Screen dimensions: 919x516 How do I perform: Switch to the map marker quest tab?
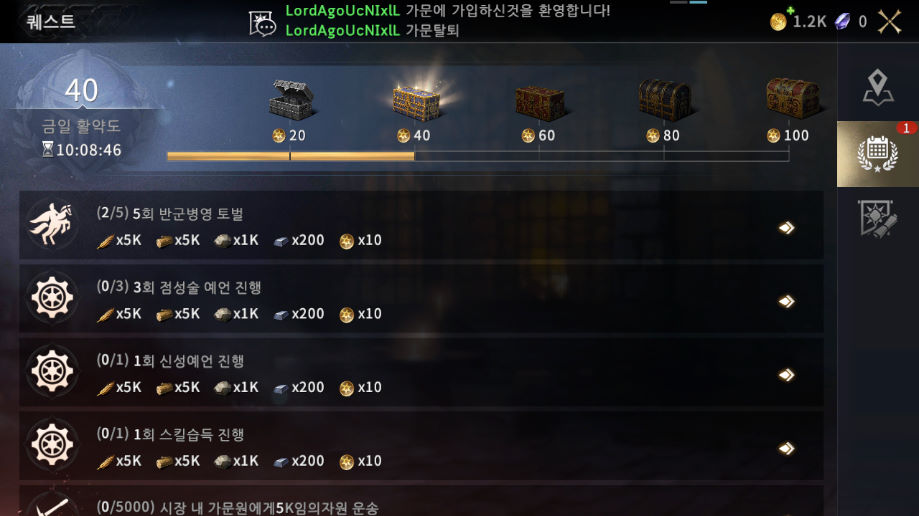pyautogui.click(x=877, y=87)
